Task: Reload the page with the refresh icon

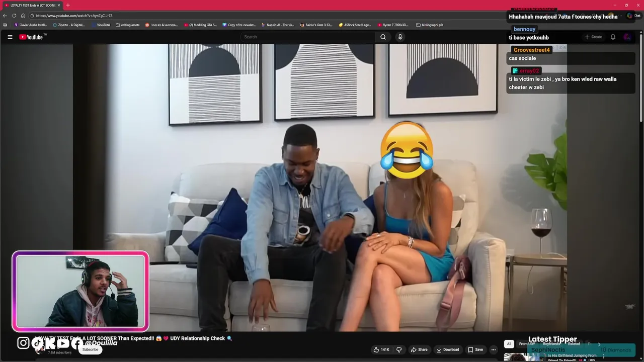Action: click(x=14, y=16)
